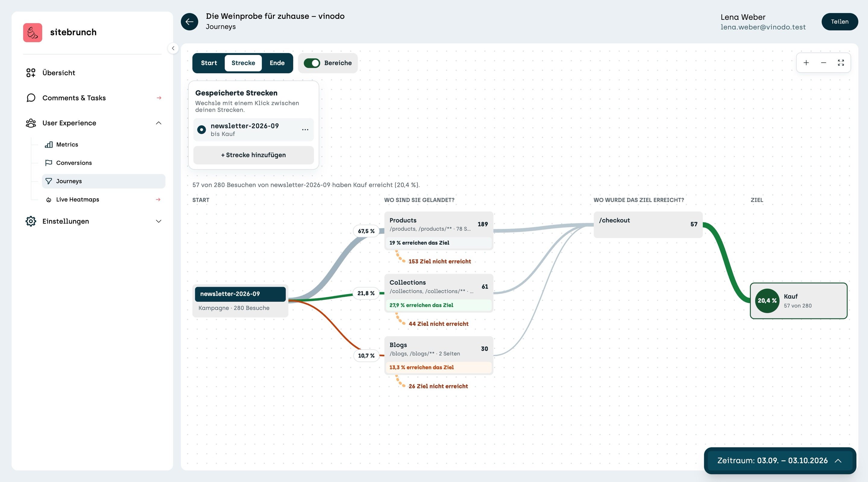Click the Kauf goal card

pyautogui.click(x=799, y=301)
